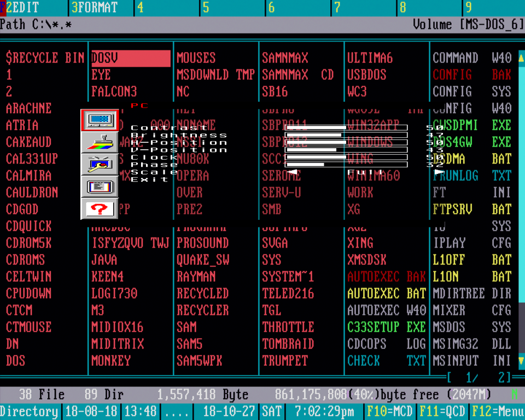This screenshot has height=420, width=525.
Task: Select the CHECK TXT file
Action: pos(387,361)
